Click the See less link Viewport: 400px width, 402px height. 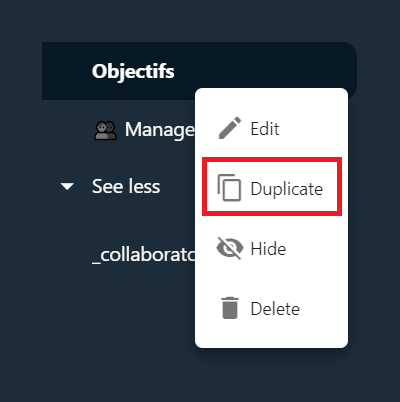tap(126, 186)
